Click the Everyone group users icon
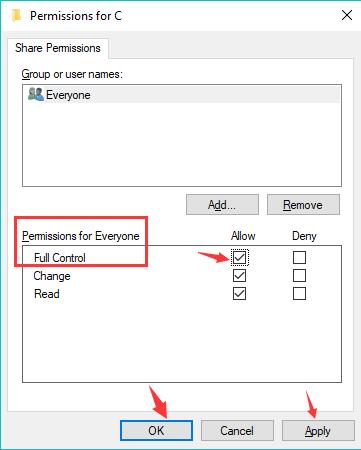The width and height of the screenshot is (361, 450). (x=36, y=94)
